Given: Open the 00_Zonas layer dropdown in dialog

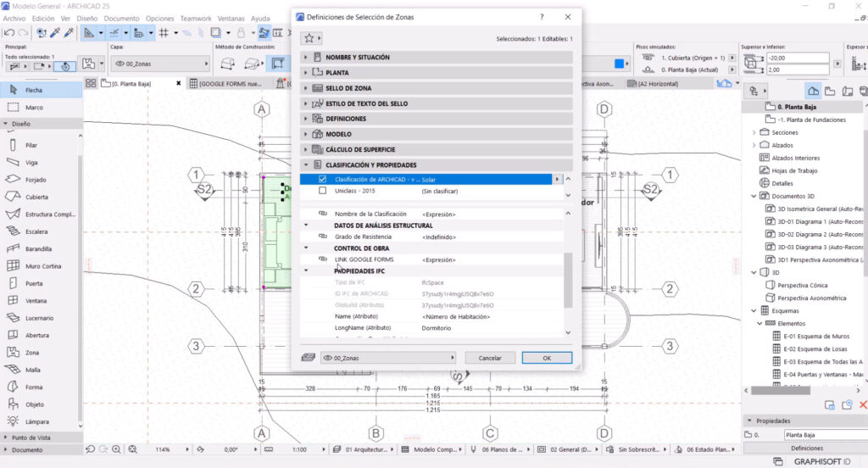Looking at the screenshot, I should 387,358.
